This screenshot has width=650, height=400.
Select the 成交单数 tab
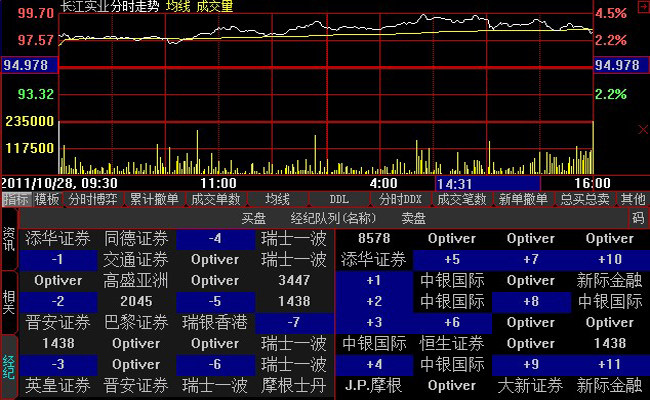216,199
